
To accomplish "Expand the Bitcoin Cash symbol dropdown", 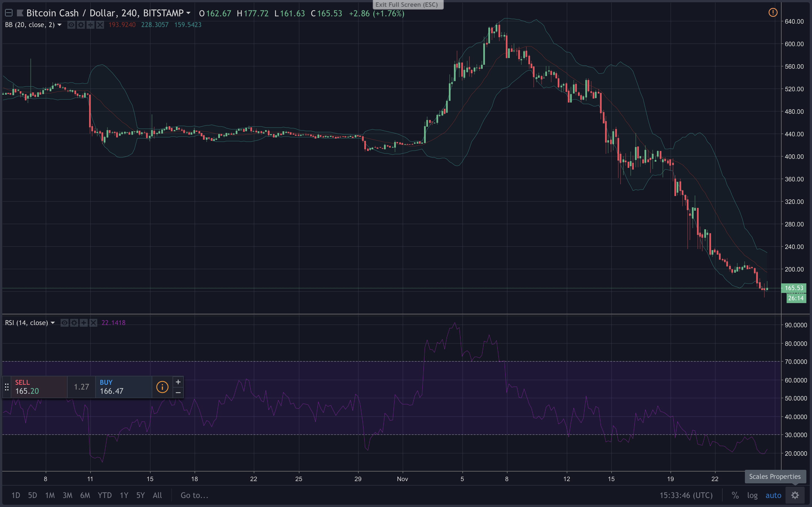I will click(188, 13).
